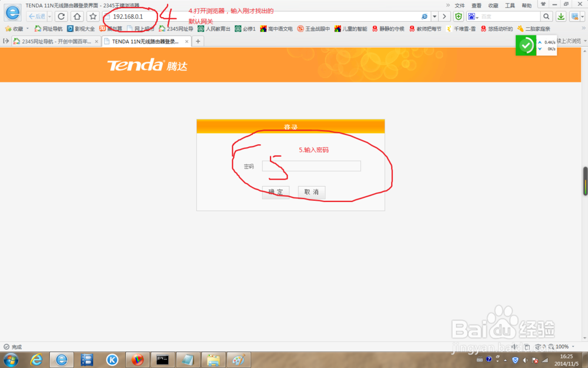Open the 教师把每节 bookmark
The width and height of the screenshot is (588, 368).
[425, 28]
